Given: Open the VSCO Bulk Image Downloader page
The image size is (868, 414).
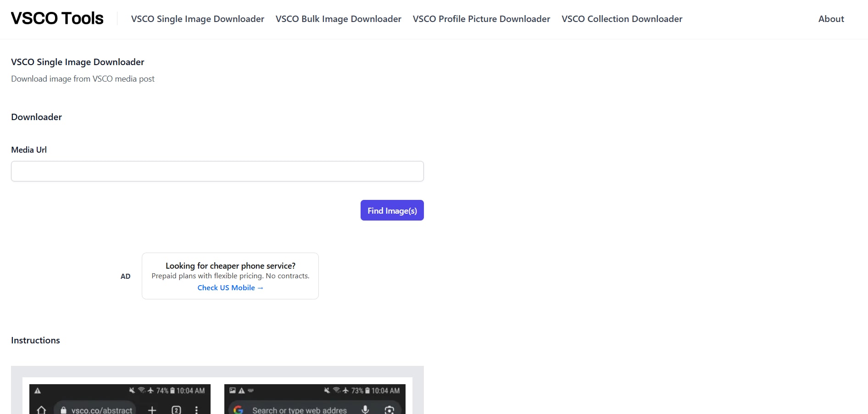Looking at the screenshot, I should tap(338, 19).
